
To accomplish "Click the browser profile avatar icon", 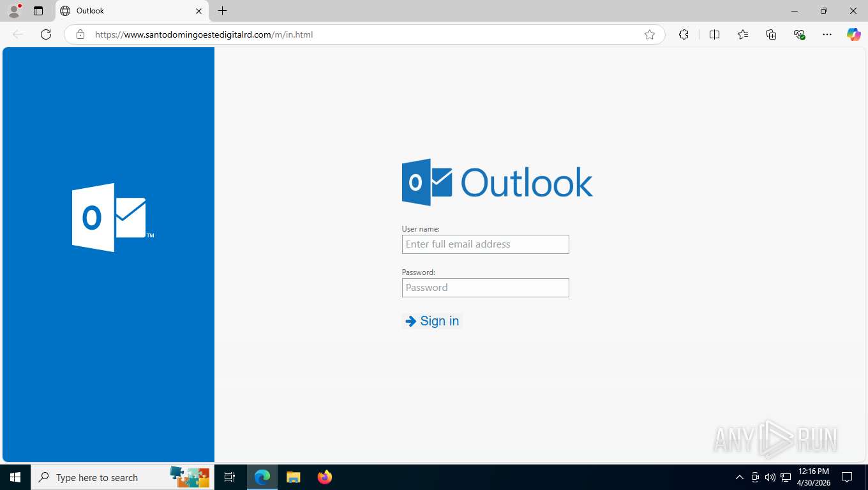I will coord(14,11).
